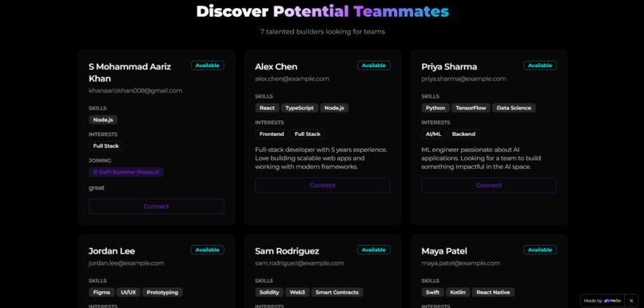The height and width of the screenshot is (308, 644).
Task: Select the Kotlin skill tag
Action: click(x=458, y=292)
